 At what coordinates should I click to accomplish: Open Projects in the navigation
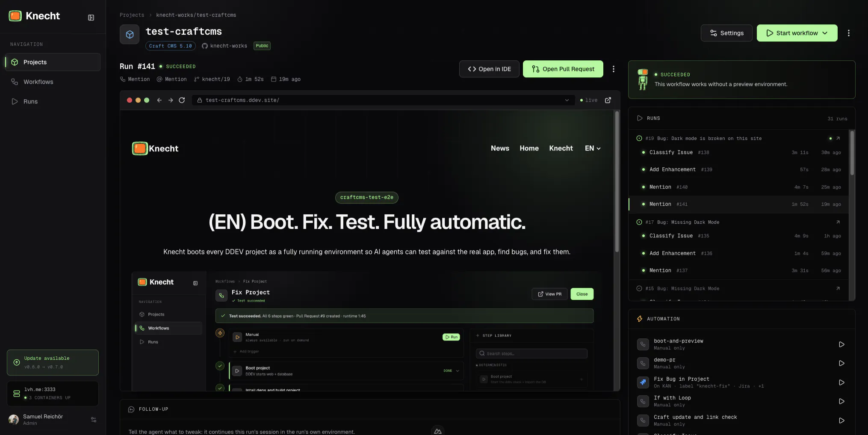[53, 62]
